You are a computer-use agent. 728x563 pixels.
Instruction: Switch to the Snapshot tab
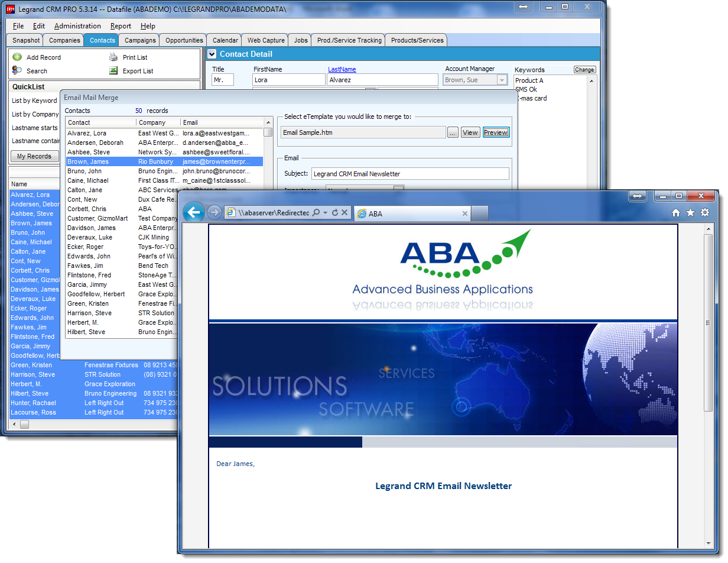coord(26,40)
